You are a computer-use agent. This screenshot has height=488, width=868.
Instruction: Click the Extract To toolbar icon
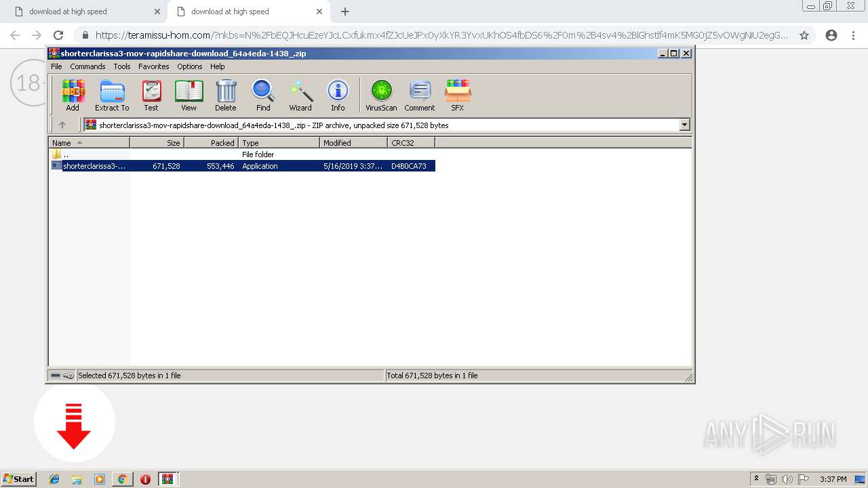pyautogui.click(x=112, y=95)
